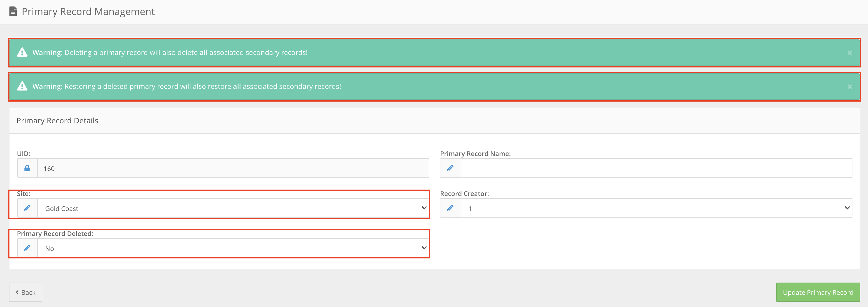
Task: Open the Primary Record Deleted dropdown
Action: [233, 248]
